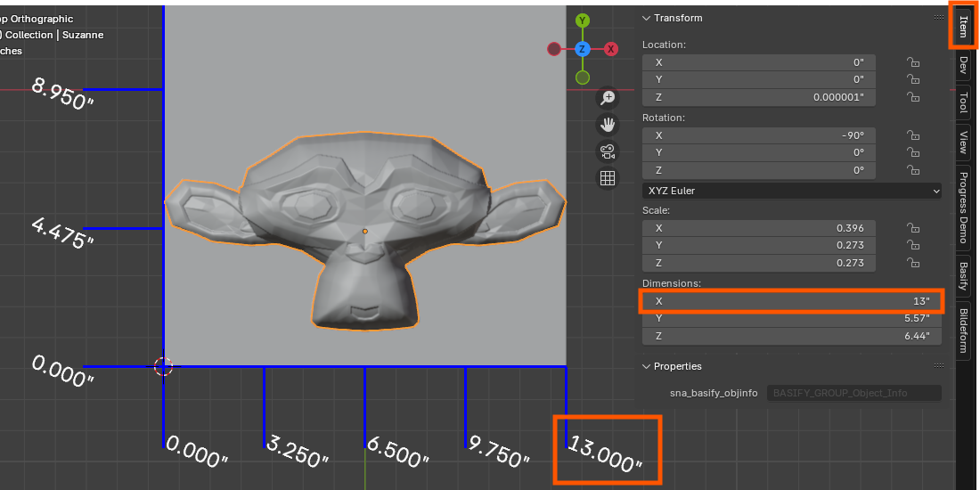Click the Scale Z 0.273 field
This screenshot has width=980, height=490.
point(759,263)
